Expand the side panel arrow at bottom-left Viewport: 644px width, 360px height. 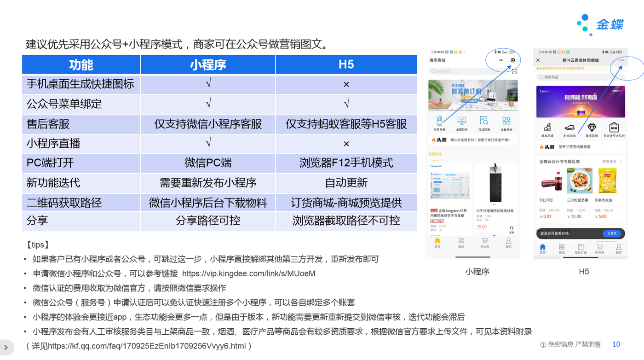coord(6,348)
